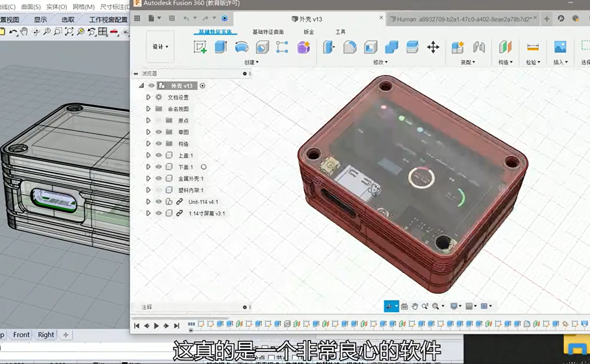Select the Shell tool icon
590x364 pixels.
tap(370, 47)
